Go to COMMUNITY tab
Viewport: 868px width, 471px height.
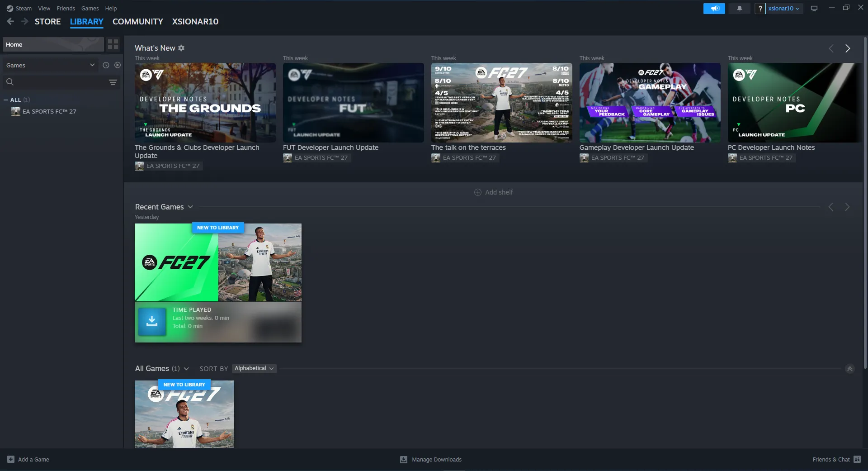(138, 21)
